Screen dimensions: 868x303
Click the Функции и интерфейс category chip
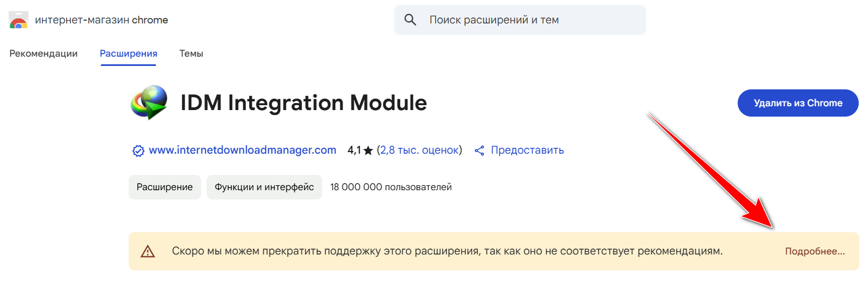coord(264,187)
